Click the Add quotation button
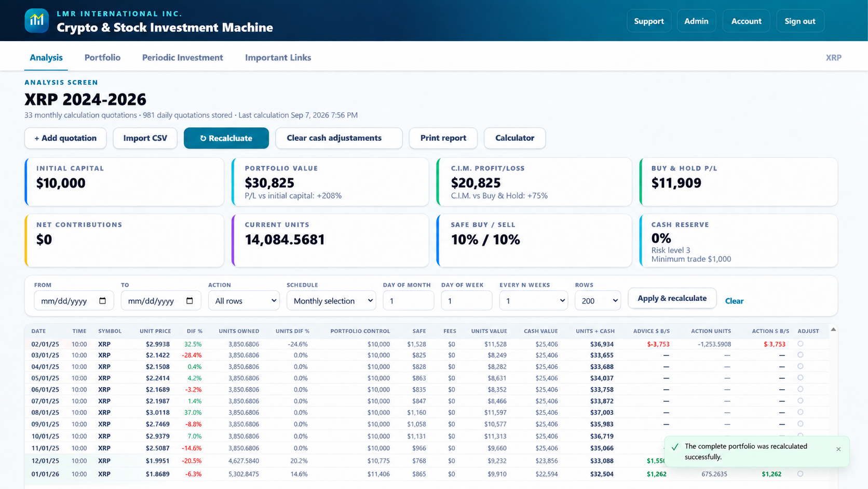Image resolution: width=868 pixels, height=489 pixels. [65, 138]
